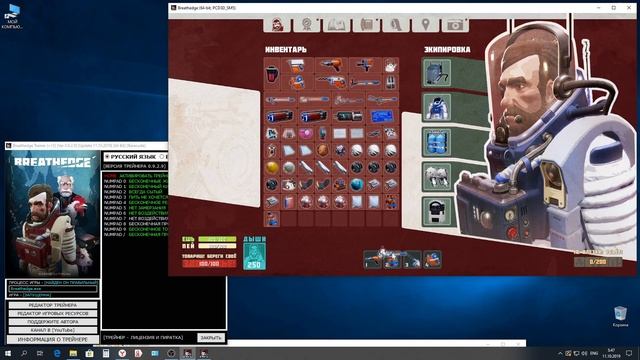Select the pink blob item in inventory
Screen dimensions: 640x360
click(x=306, y=133)
